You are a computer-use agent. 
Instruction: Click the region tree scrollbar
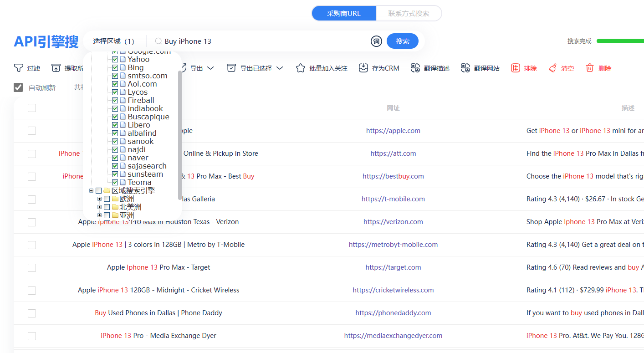180,134
